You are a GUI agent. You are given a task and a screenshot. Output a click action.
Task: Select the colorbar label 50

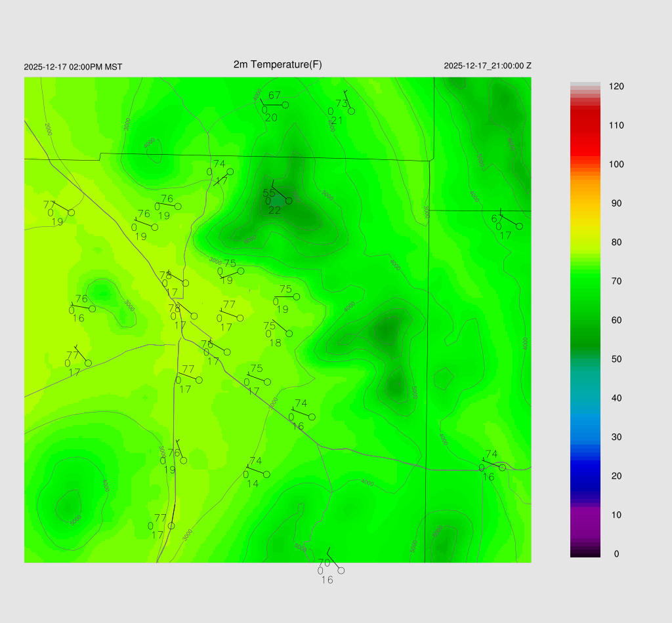[616, 359]
